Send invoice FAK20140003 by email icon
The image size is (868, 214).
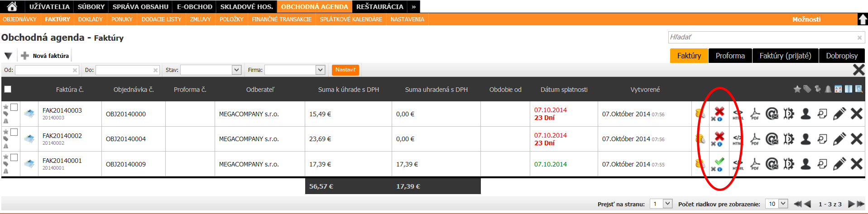click(x=772, y=114)
